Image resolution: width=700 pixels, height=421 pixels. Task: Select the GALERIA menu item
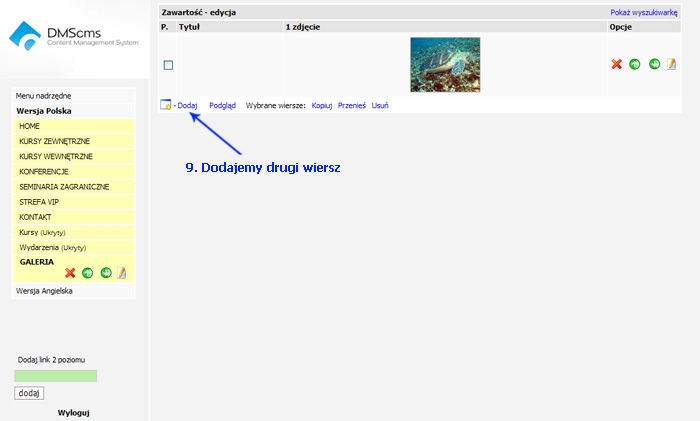click(x=37, y=262)
